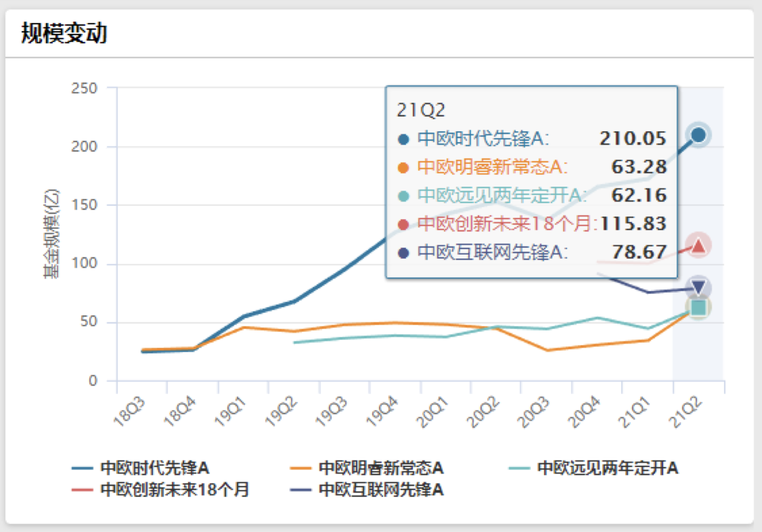
Task: Toggle the 中欧远见两年定开A legend series
Action: [593, 468]
